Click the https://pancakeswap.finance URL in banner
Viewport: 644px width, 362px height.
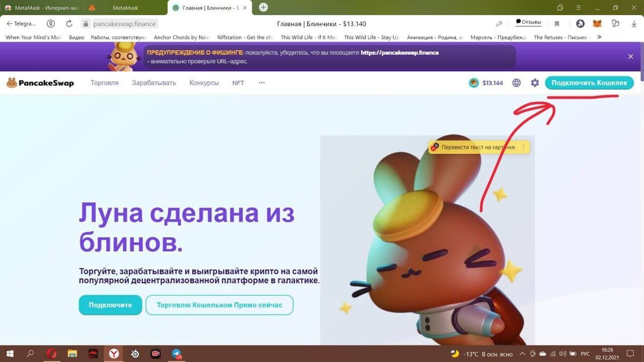(400, 53)
